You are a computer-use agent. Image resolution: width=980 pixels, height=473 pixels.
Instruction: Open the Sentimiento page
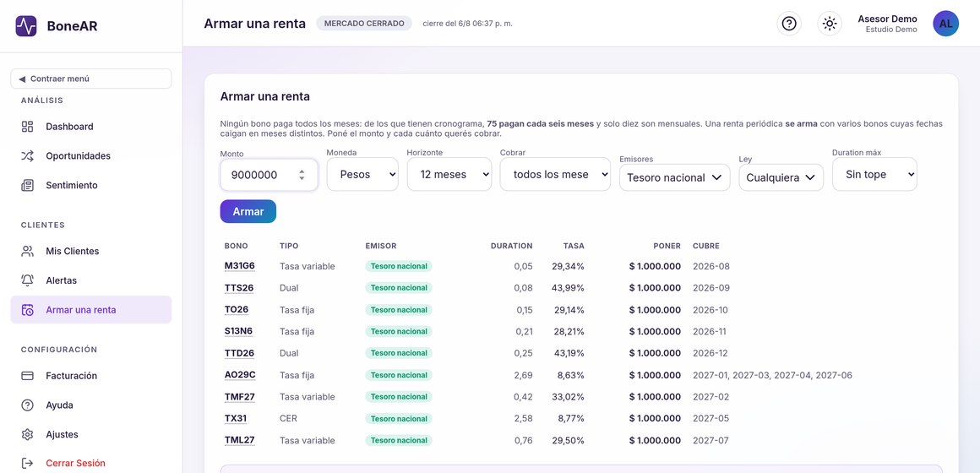click(91, 186)
